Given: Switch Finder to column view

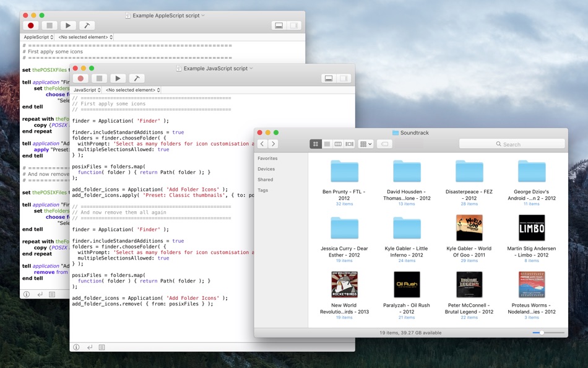Looking at the screenshot, I should [338, 144].
